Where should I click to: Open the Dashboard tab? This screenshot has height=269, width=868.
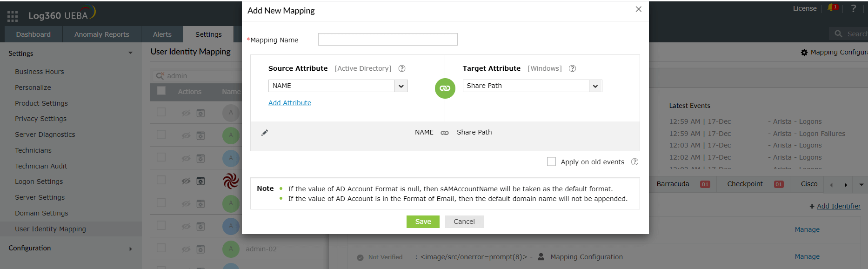33,34
